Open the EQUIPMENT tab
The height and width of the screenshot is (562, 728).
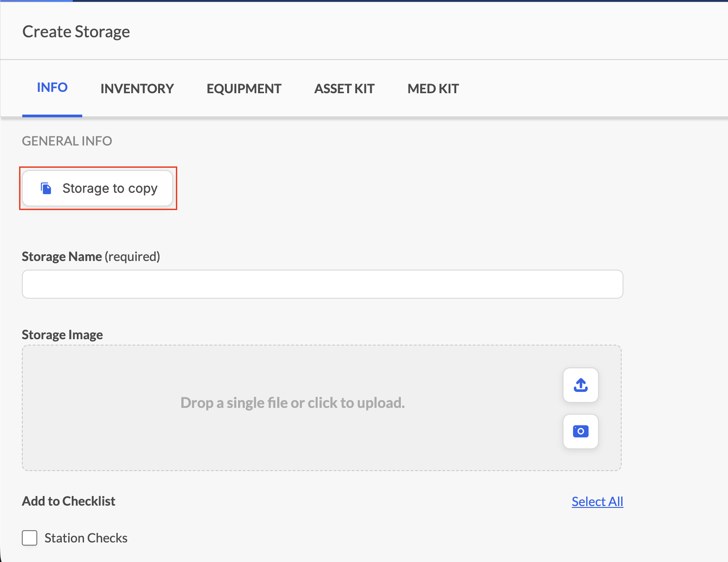click(x=244, y=89)
